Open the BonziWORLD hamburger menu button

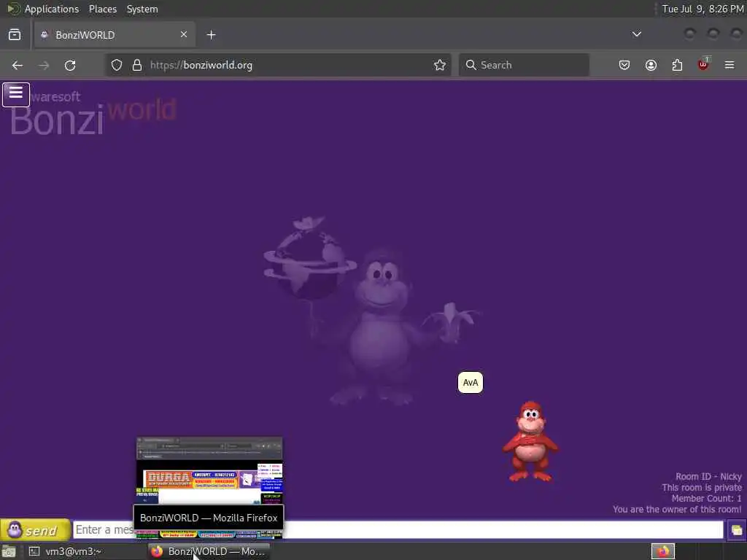[x=16, y=94]
